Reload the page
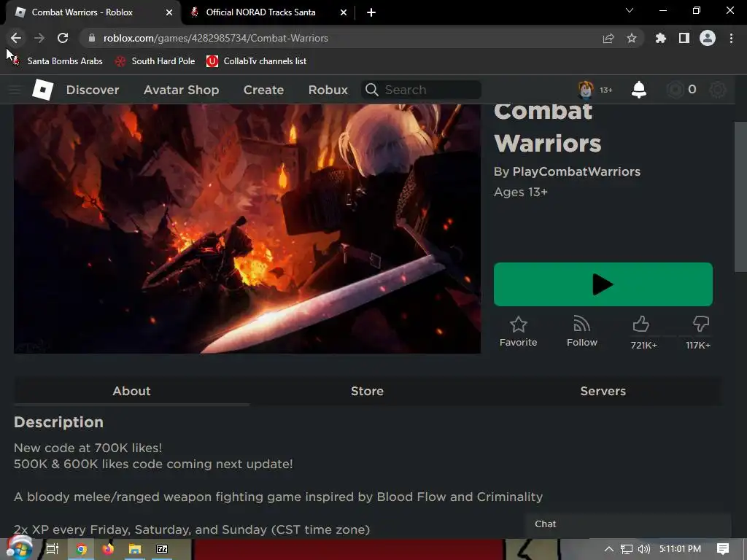 pyautogui.click(x=63, y=38)
